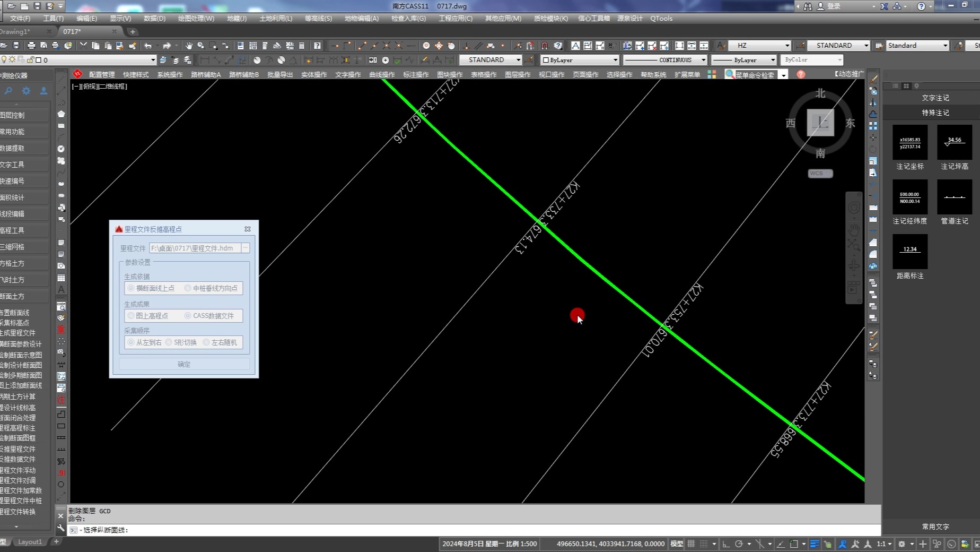Screen dimensions: 980x552
Task: Select 左右随机 collection order radio
Action: click(206, 342)
